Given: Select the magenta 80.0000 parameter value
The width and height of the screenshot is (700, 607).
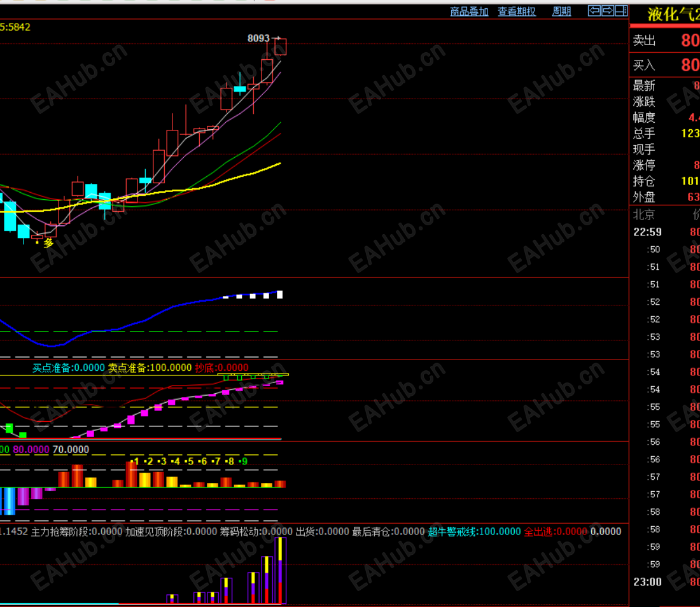Looking at the screenshot, I should tap(31, 449).
